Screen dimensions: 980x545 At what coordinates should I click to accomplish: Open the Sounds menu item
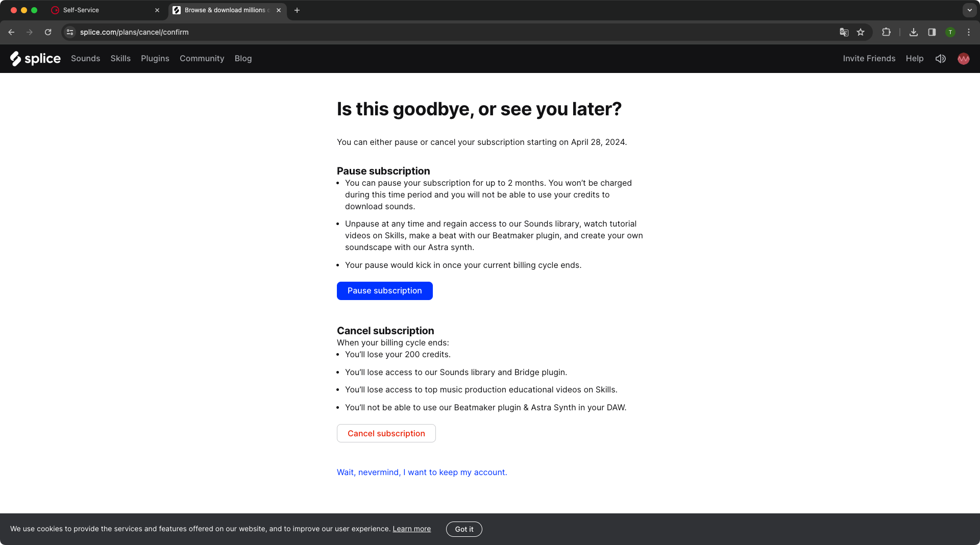85,59
